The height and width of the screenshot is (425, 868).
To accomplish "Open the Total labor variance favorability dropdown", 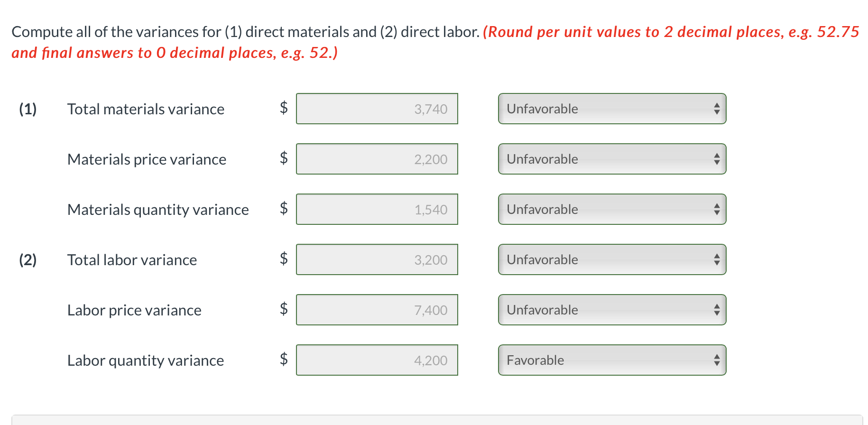I will click(612, 259).
